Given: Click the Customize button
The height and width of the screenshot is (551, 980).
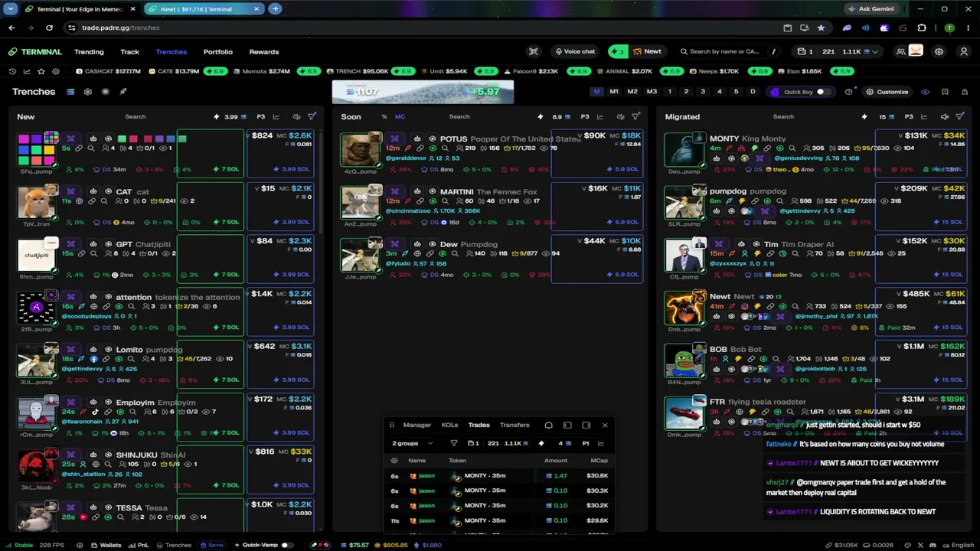Looking at the screenshot, I should coord(887,92).
